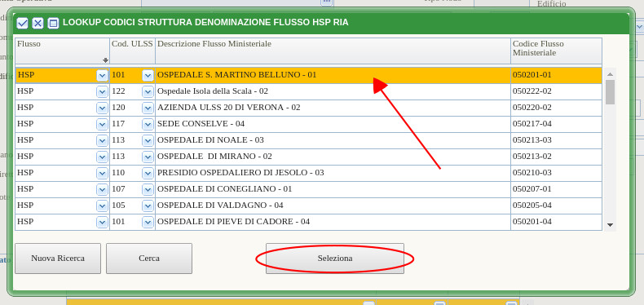Click the window square icon in lookup title bar

click(53, 23)
